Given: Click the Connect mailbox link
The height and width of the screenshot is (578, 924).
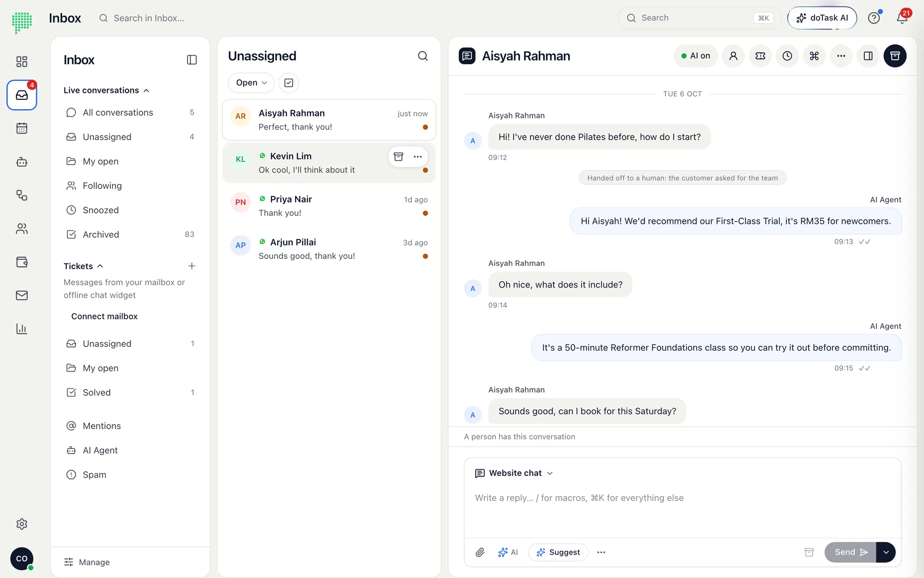Looking at the screenshot, I should coord(104,316).
